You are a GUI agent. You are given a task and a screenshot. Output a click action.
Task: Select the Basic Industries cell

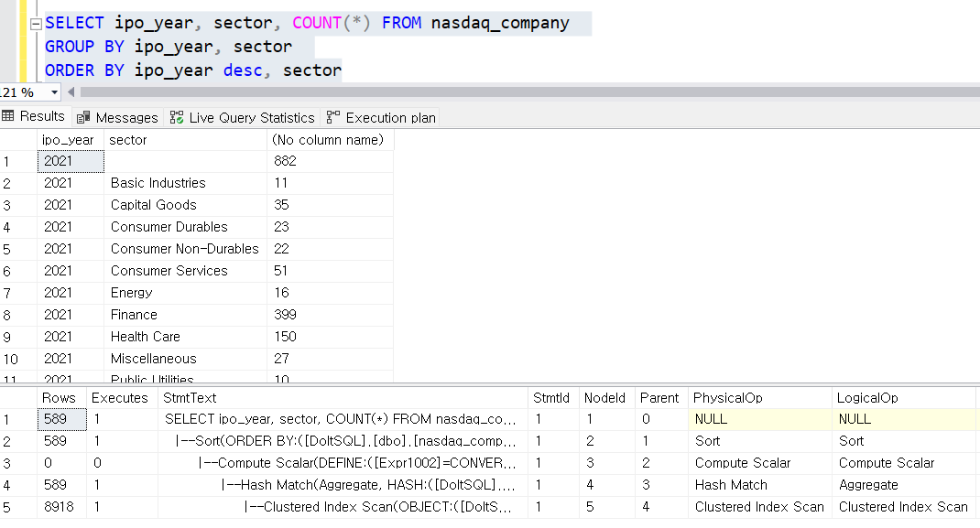pos(186,183)
